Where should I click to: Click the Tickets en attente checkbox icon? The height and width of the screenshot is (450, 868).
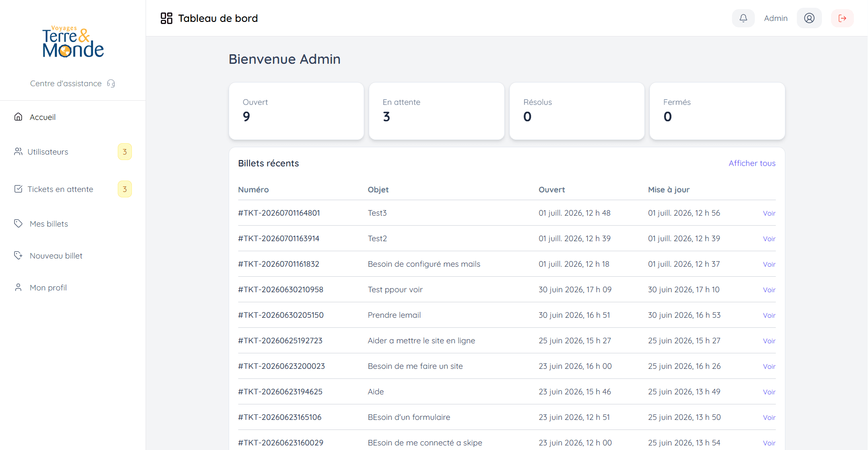click(x=18, y=189)
